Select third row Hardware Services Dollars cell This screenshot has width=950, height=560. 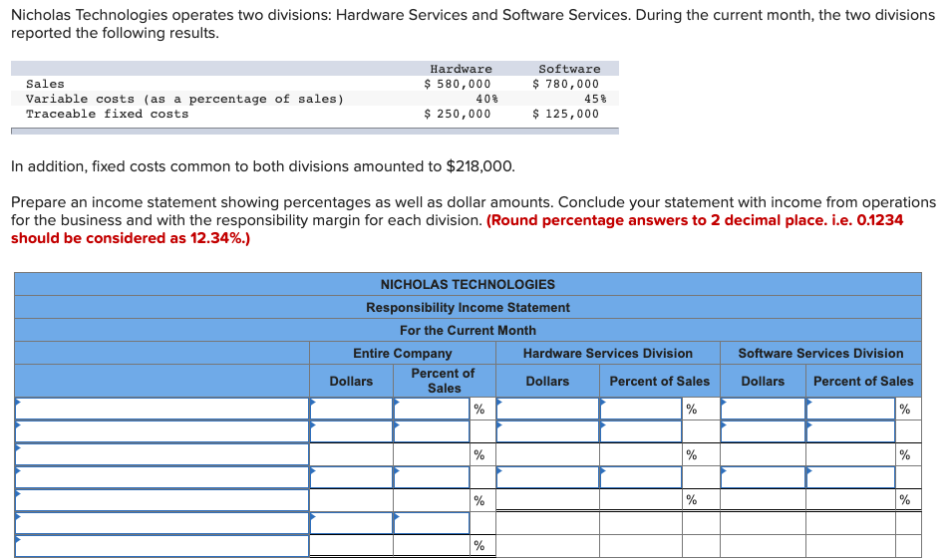click(x=547, y=454)
